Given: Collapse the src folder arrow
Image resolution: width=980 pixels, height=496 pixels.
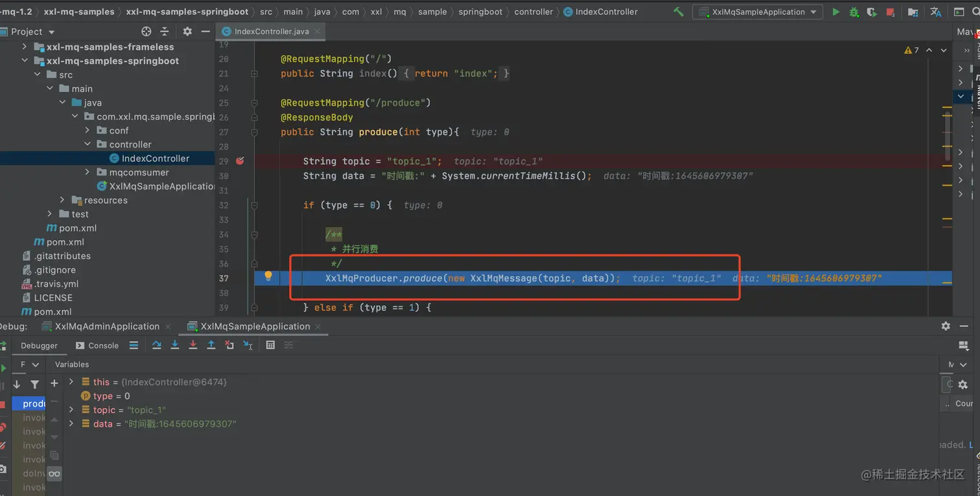Looking at the screenshot, I should coord(38,74).
